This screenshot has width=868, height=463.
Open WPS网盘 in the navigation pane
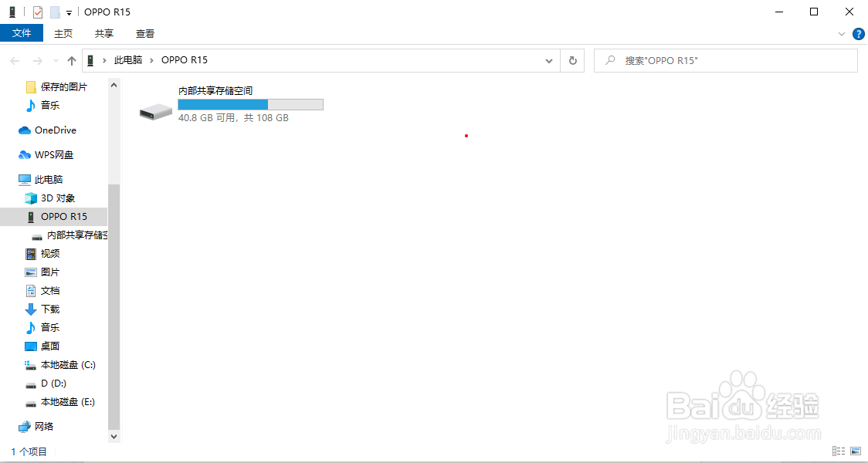pyautogui.click(x=54, y=155)
